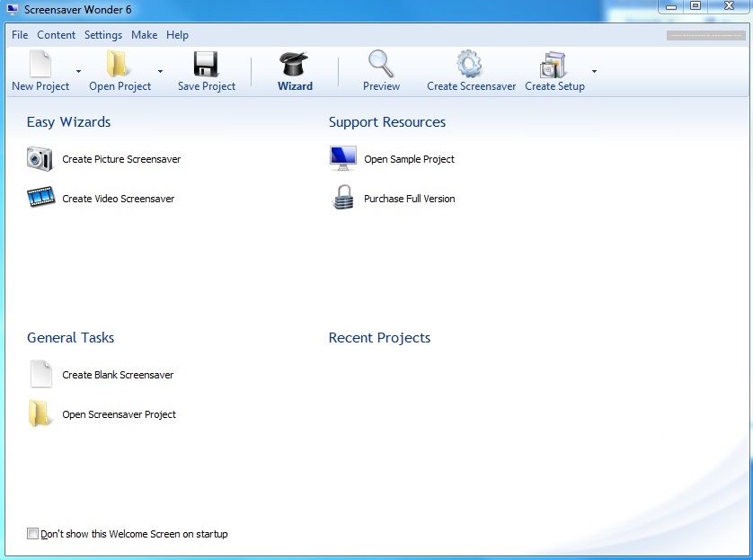This screenshot has width=753, height=560.
Task: Click the Open Sample Project link
Action: (x=409, y=159)
